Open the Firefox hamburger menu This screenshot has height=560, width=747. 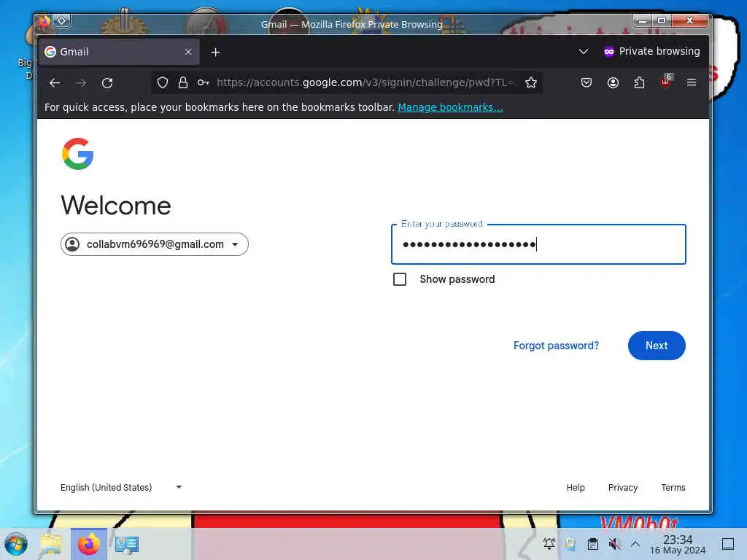coord(692,83)
